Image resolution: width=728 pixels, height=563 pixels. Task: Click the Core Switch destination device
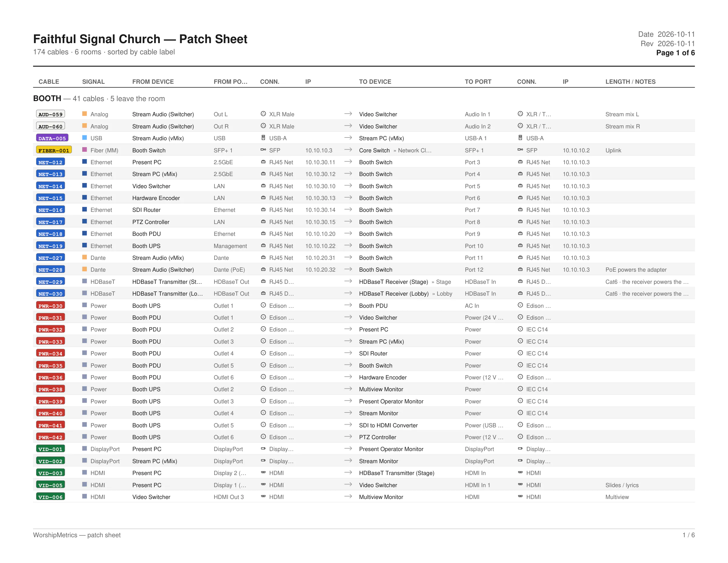(x=374, y=151)
